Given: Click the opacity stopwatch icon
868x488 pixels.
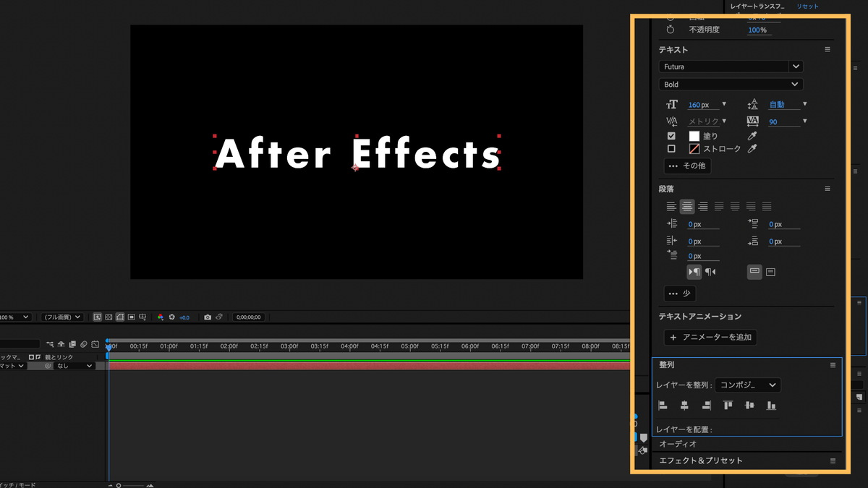Looking at the screenshot, I should 671,30.
